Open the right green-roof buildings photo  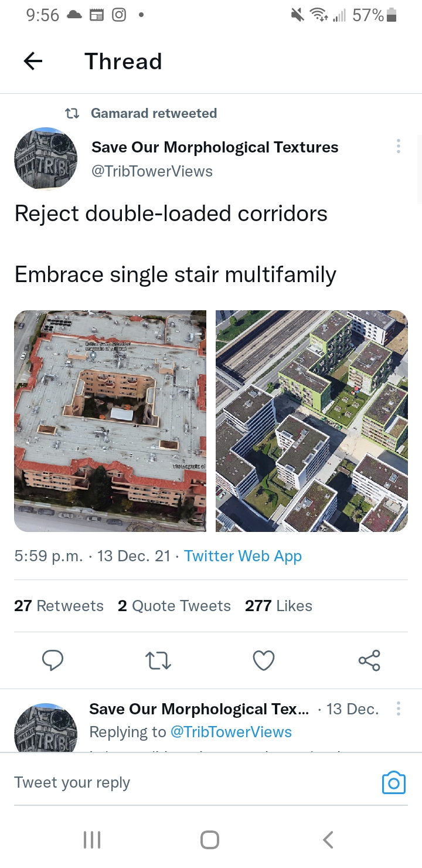(312, 421)
